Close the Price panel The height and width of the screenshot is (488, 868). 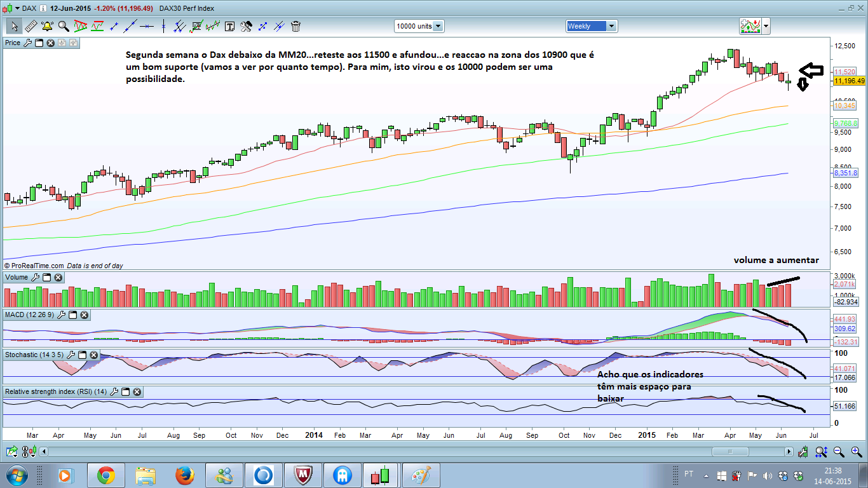(50, 43)
